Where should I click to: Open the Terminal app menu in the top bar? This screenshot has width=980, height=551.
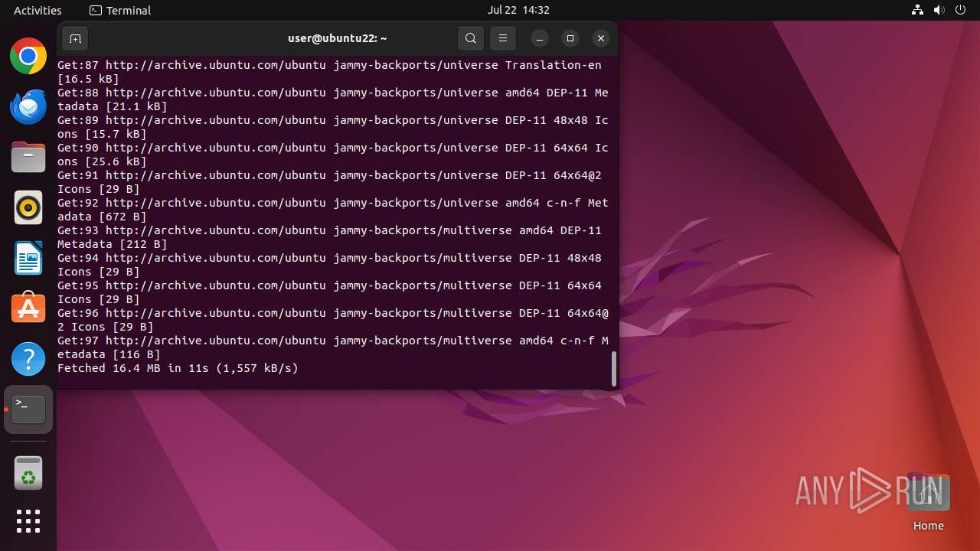point(120,10)
